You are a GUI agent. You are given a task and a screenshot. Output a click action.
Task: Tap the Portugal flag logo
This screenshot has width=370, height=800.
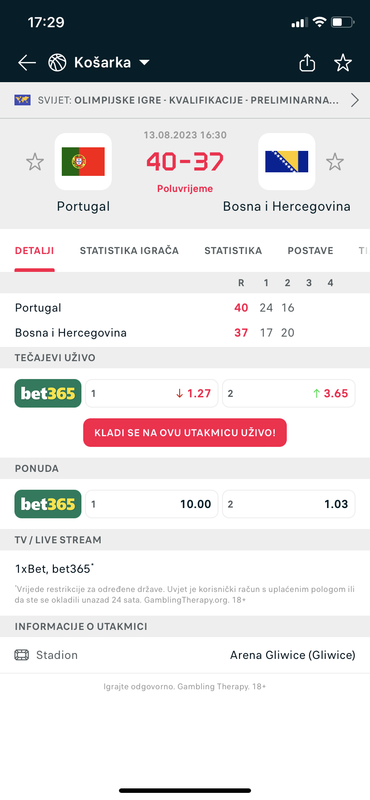tap(83, 161)
